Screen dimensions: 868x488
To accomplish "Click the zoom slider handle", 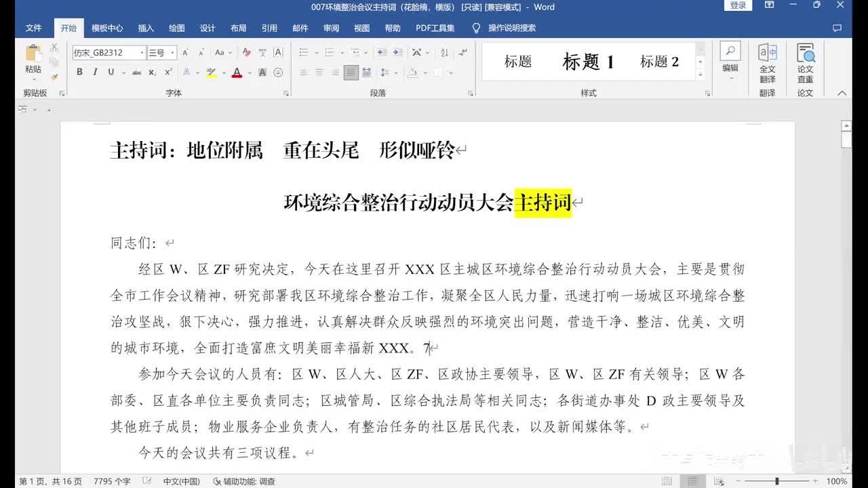I will click(777, 481).
